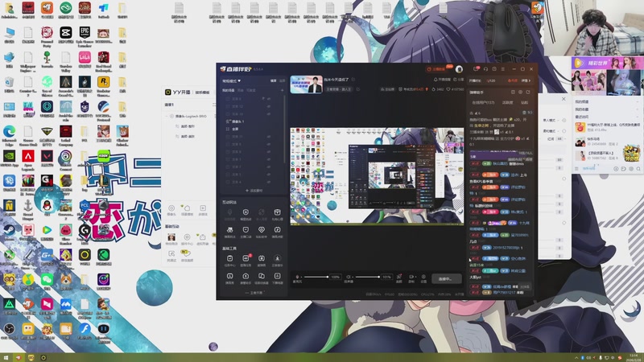Click the large streaming status button
Screen dimensions: 644x362
coord(447,278)
